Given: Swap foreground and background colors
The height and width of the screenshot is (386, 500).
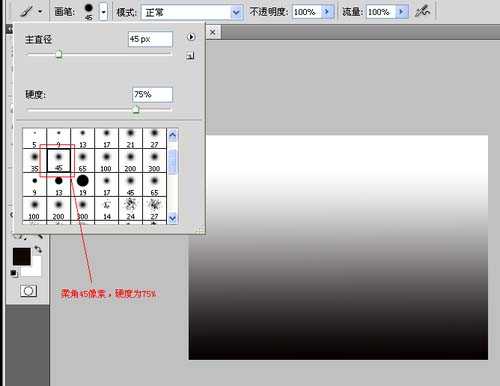Looking at the screenshot, I should click(x=38, y=249).
